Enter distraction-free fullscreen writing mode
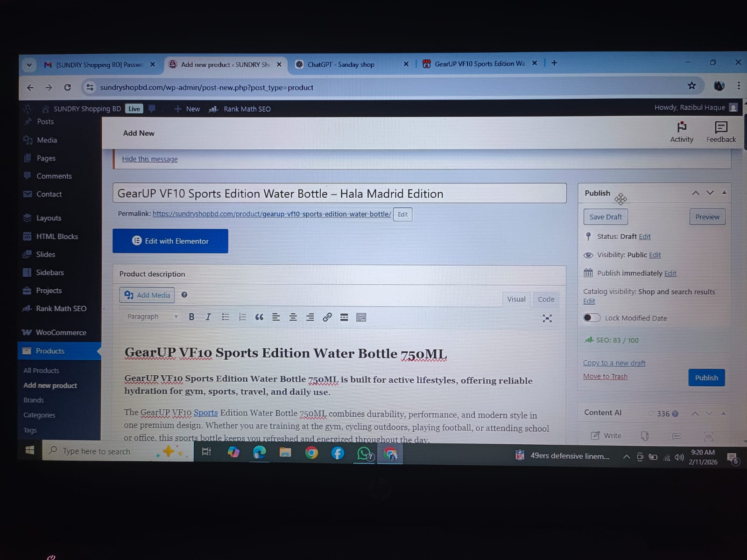 click(547, 318)
